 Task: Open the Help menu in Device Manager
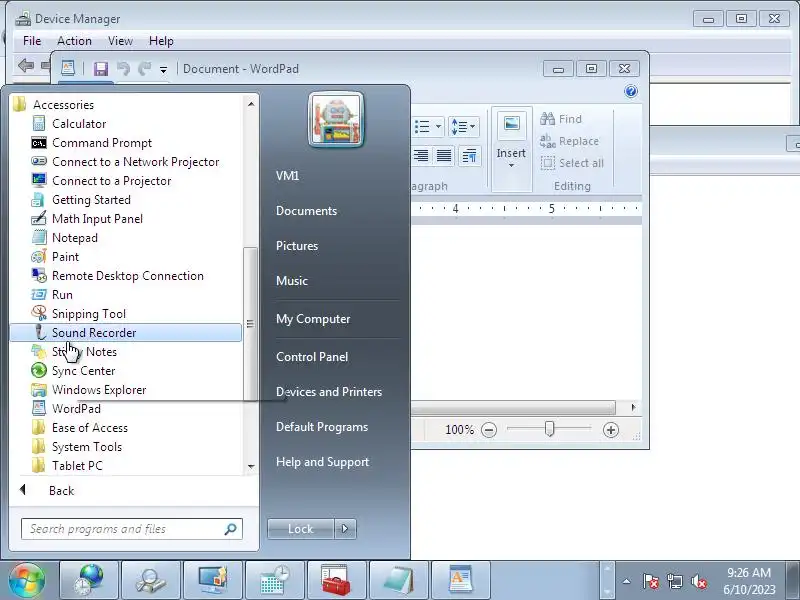point(161,41)
